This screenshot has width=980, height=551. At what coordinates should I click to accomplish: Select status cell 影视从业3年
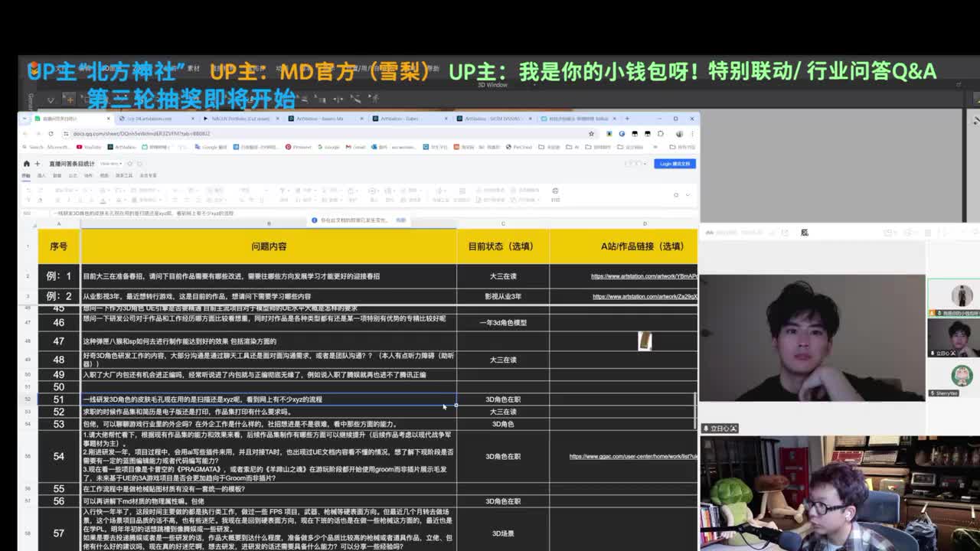[503, 296]
